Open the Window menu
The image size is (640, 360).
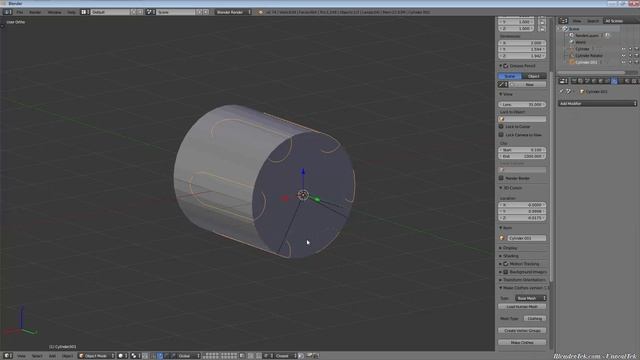pos(54,12)
